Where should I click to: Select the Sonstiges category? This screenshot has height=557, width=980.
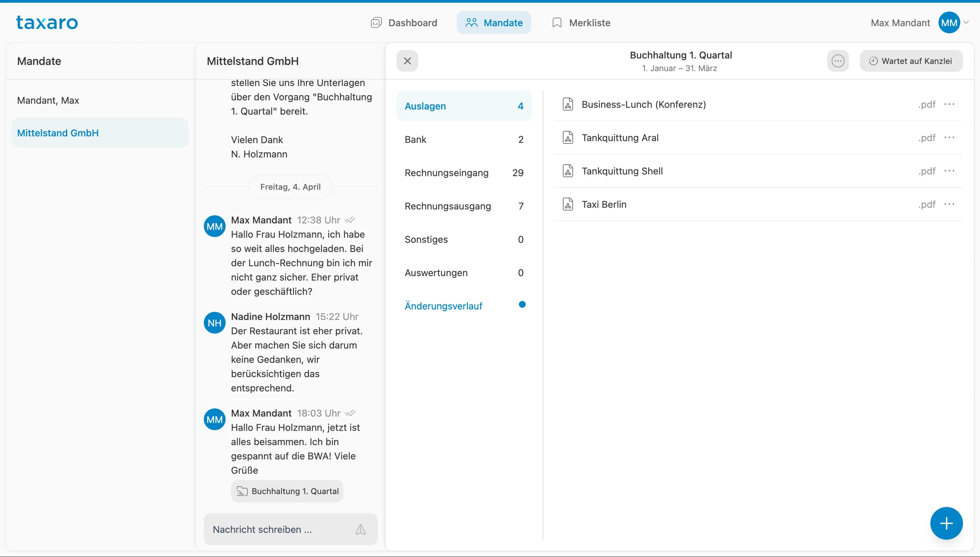pos(464,239)
